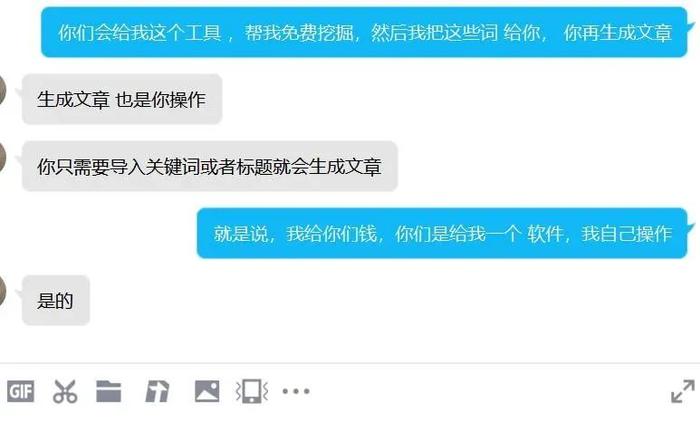Open sender avatar beside the 你只需要导入关键词 message
The image size is (700, 423).
(x=3, y=158)
